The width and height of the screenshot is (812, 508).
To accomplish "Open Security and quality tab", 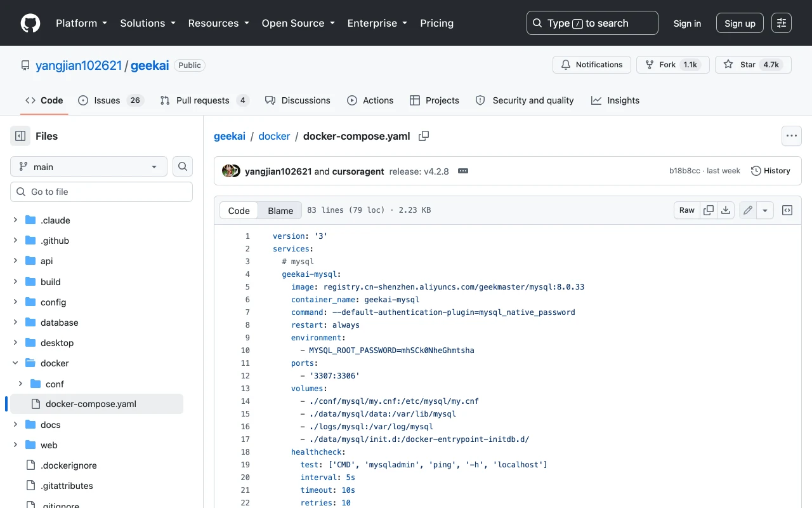I will pos(525,100).
